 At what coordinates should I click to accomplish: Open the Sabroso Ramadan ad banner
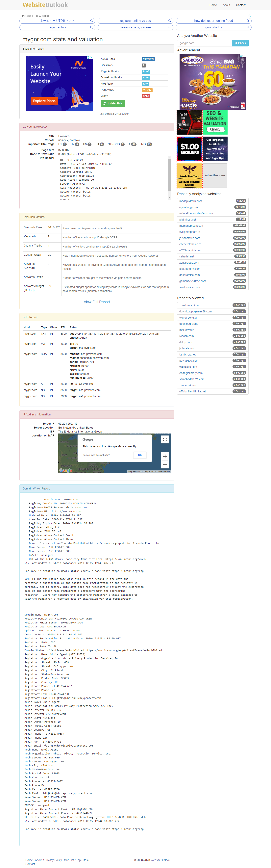[213, 82]
